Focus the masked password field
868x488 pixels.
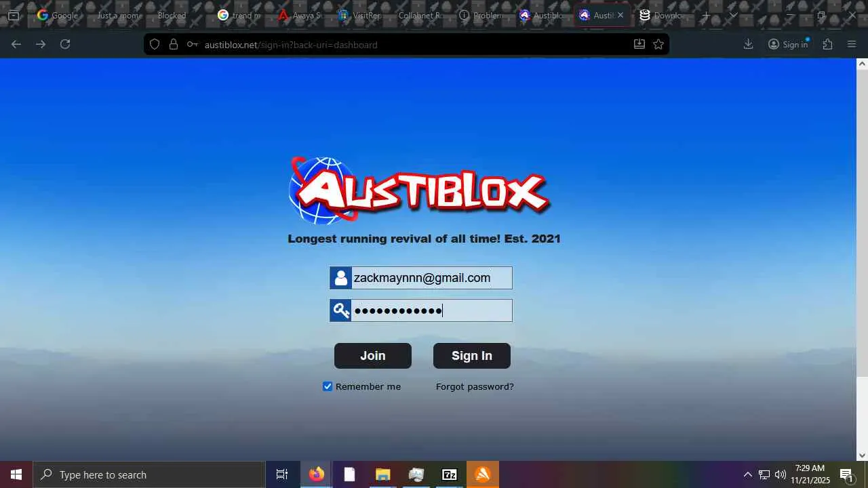coord(421,310)
